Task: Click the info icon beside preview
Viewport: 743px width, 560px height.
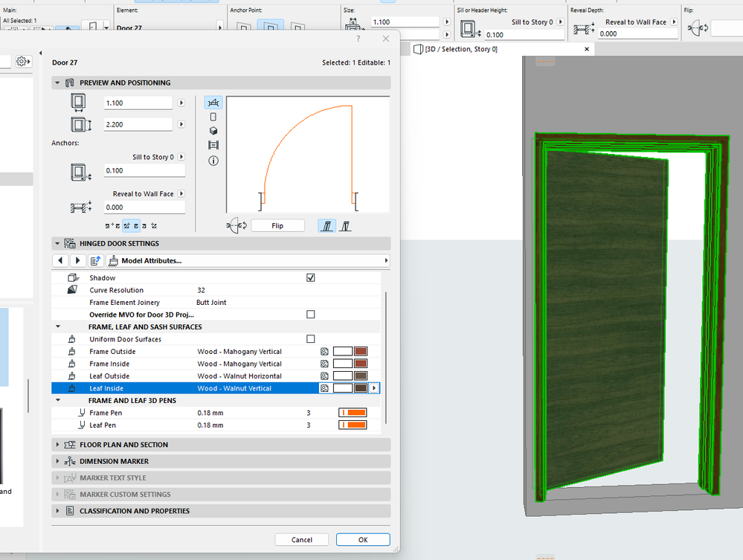Action: pyautogui.click(x=213, y=160)
